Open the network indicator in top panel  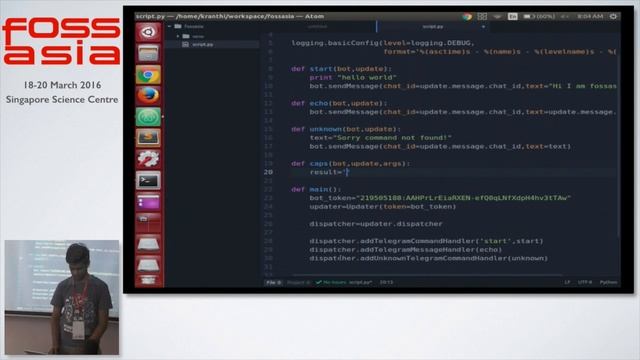pyautogui.click(x=497, y=16)
